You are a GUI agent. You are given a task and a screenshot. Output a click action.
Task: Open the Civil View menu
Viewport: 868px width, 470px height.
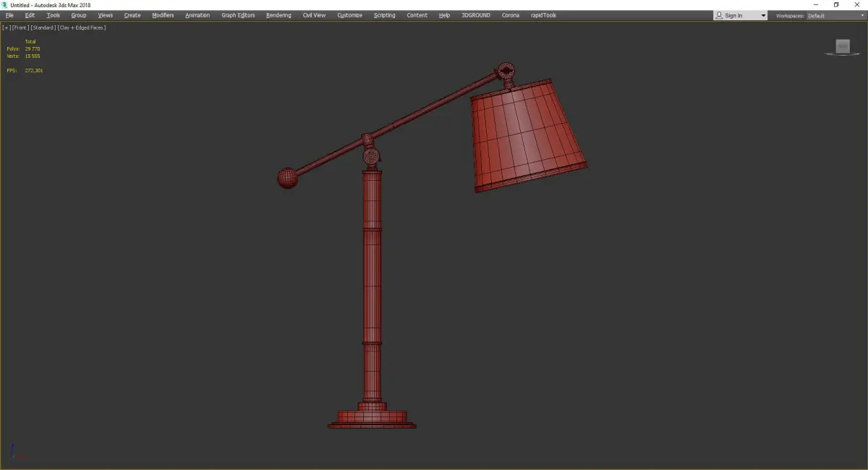pos(314,15)
